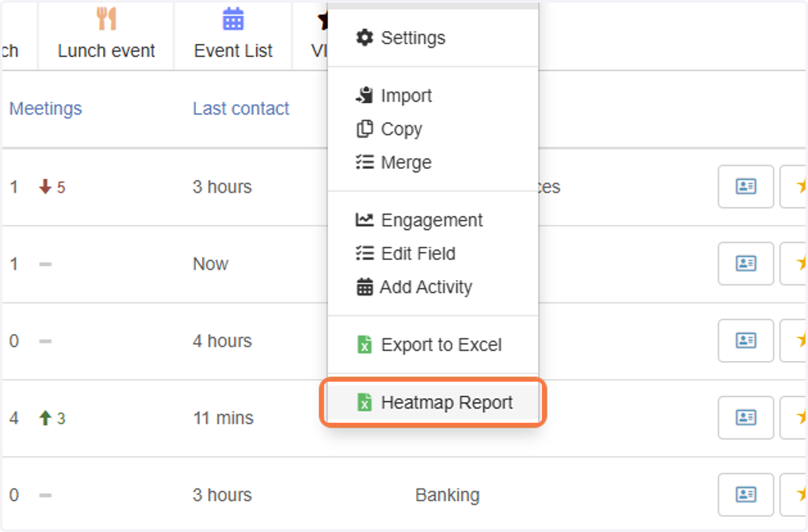Image resolution: width=808 pixels, height=532 pixels.
Task: Click the Merge list icon
Action: click(x=364, y=162)
